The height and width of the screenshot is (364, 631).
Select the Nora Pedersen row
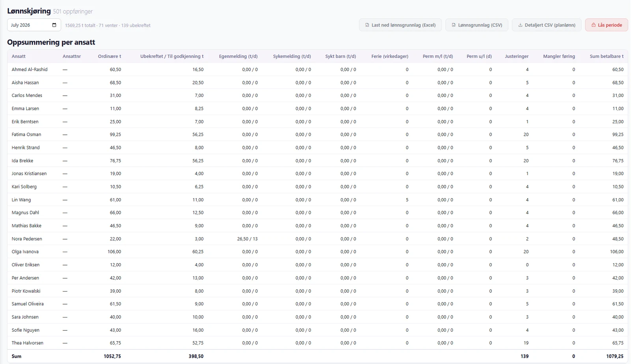click(x=317, y=239)
